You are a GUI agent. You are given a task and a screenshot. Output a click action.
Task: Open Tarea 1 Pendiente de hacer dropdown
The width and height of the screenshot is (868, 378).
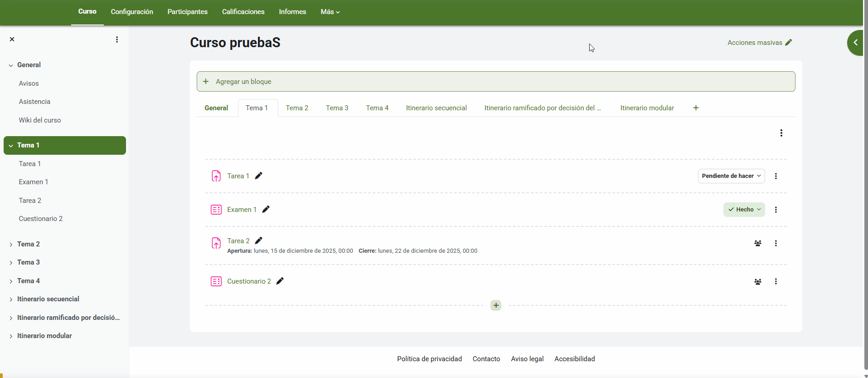coord(731,176)
